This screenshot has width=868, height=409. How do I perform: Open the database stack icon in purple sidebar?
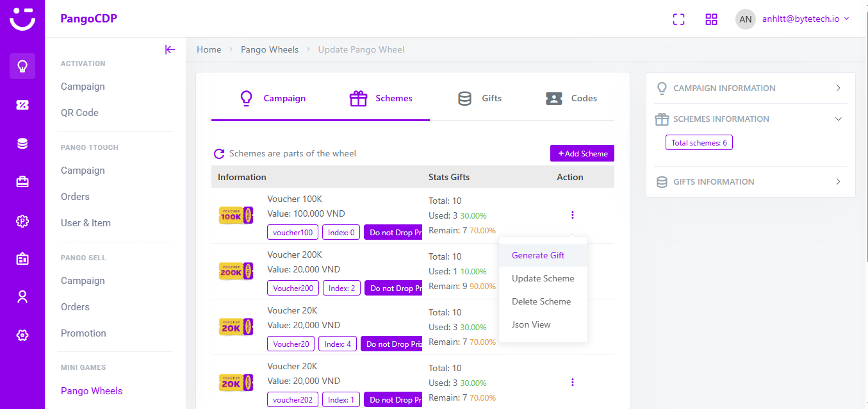click(22, 144)
